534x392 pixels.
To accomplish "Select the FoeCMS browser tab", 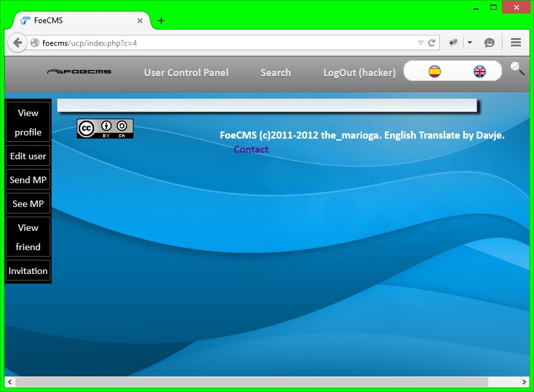I will pyautogui.click(x=81, y=21).
